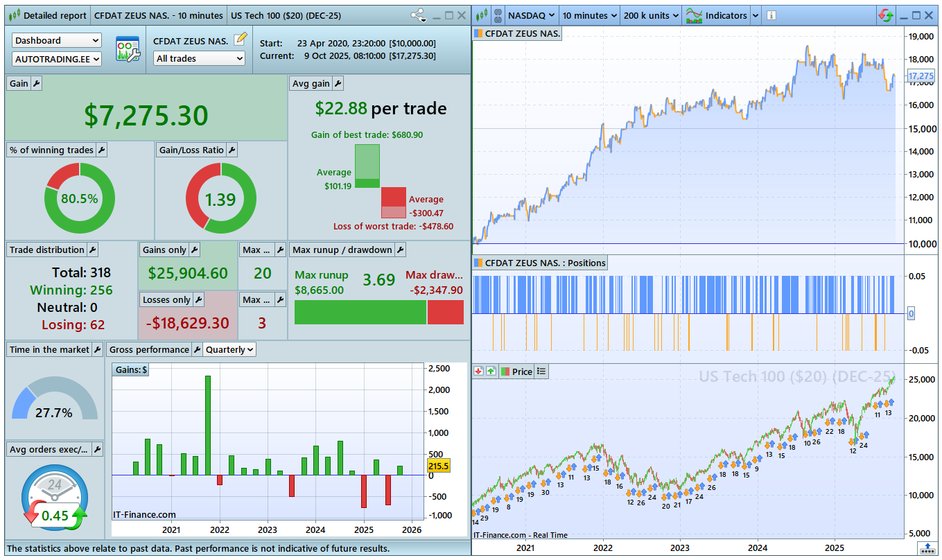942x560 pixels.
Task: Click the info icon in chart toolbar
Action: pyautogui.click(x=771, y=15)
